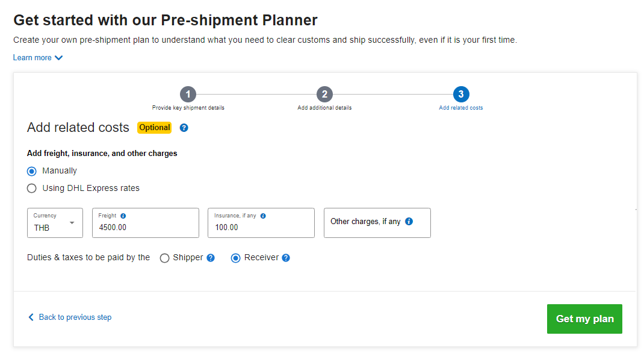Go to step 1 circle

(x=188, y=94)
